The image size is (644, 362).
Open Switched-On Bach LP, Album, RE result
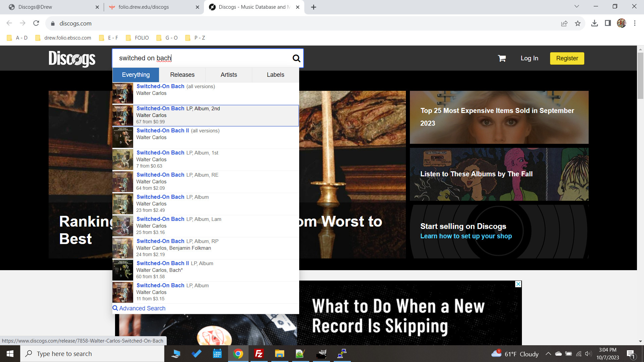coord(206,182)
